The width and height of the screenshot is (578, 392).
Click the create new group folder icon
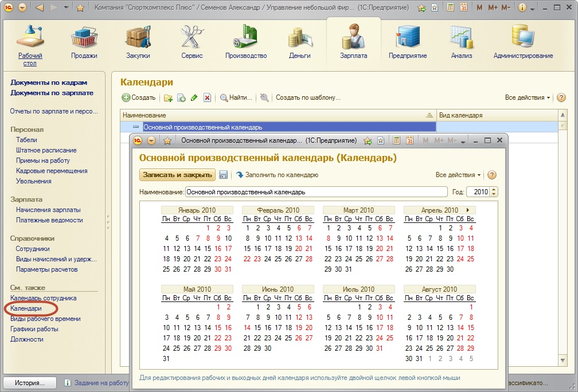(x=168, y=98)
